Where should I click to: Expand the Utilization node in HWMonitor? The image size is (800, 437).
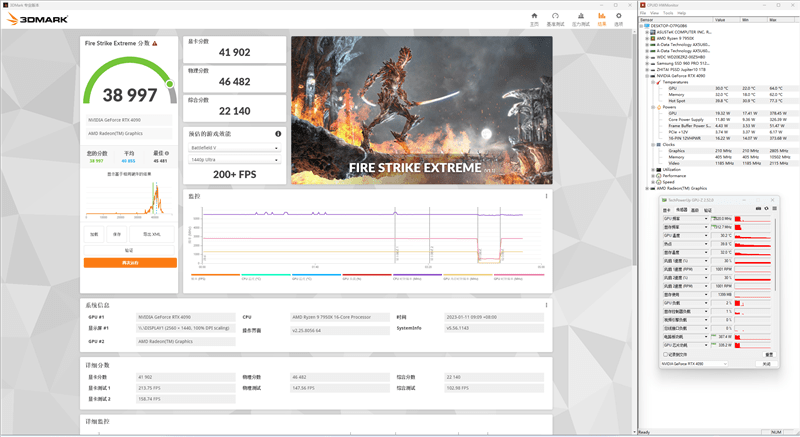coord(653,170)
